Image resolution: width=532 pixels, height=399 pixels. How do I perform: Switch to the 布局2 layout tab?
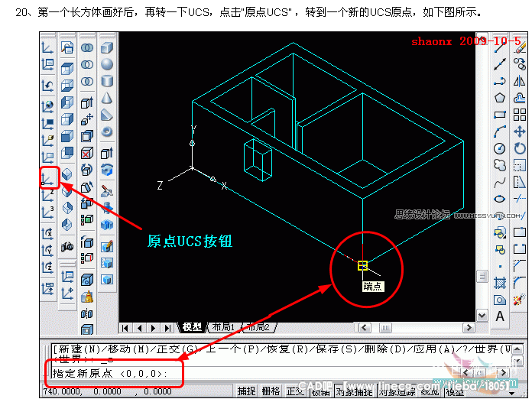point(258,327)
